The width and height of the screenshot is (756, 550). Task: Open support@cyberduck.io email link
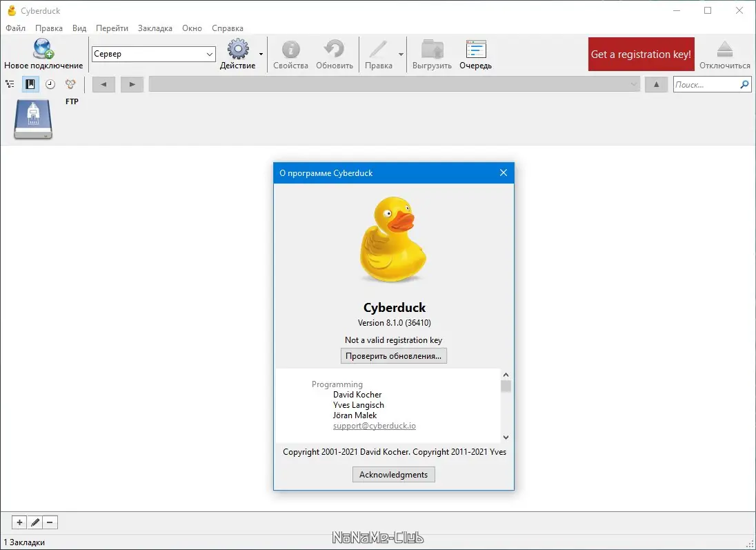click(374, 426)
